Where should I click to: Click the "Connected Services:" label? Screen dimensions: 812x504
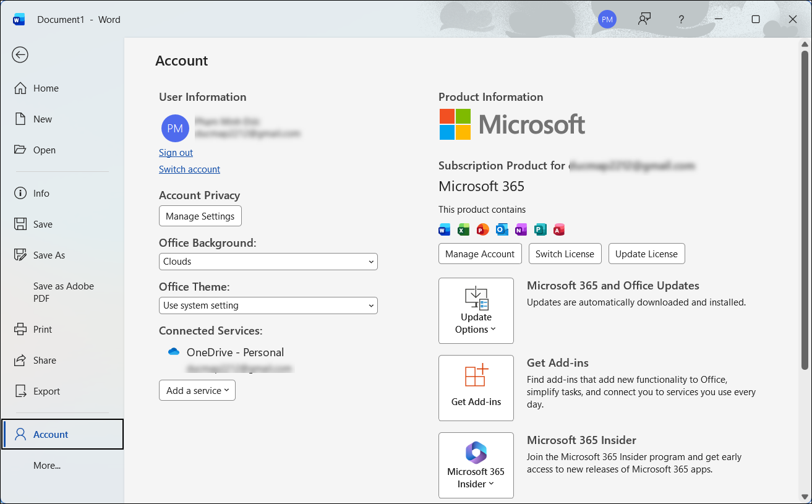coord(211,331)
